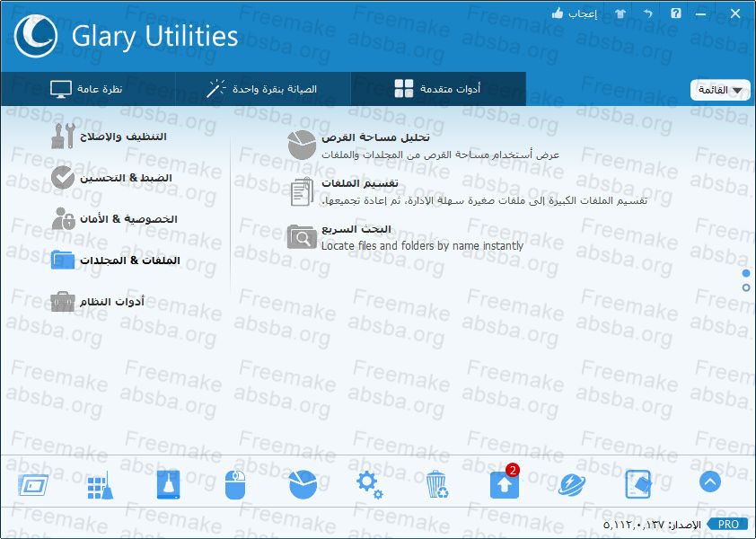Click disk usage description text (عرض أستخدام مساحة القرص)
This screenshot has height=539, width=756.
coord(441,155)
